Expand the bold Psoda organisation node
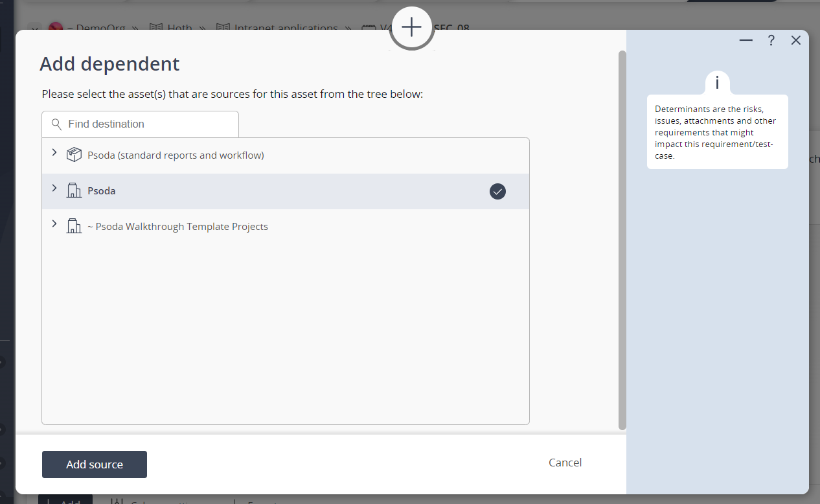Screen dimensions: 820x504 tap(54, 189)
